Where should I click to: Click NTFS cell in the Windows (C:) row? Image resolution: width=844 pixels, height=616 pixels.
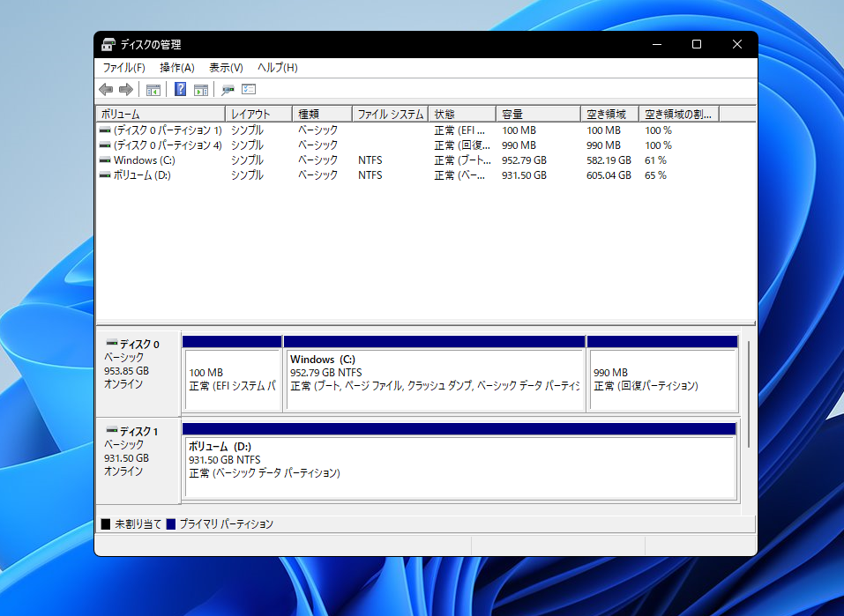pos(370,160)
